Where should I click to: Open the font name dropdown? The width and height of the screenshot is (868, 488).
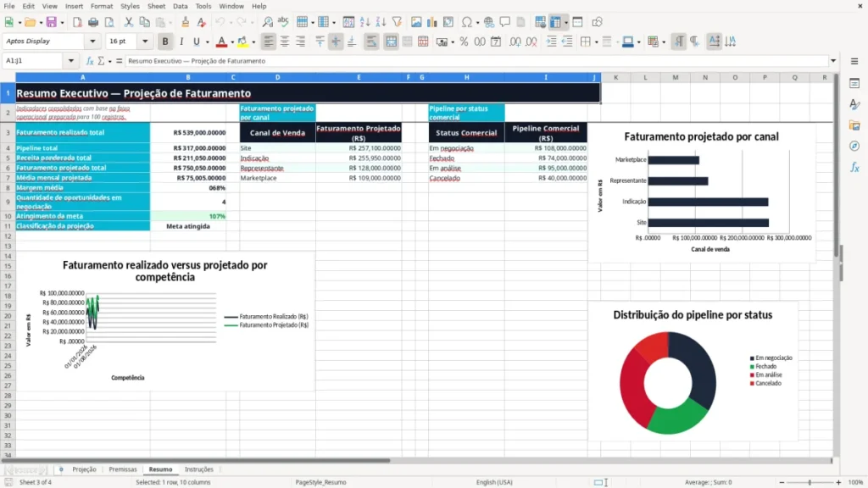[x=92, y=41]
